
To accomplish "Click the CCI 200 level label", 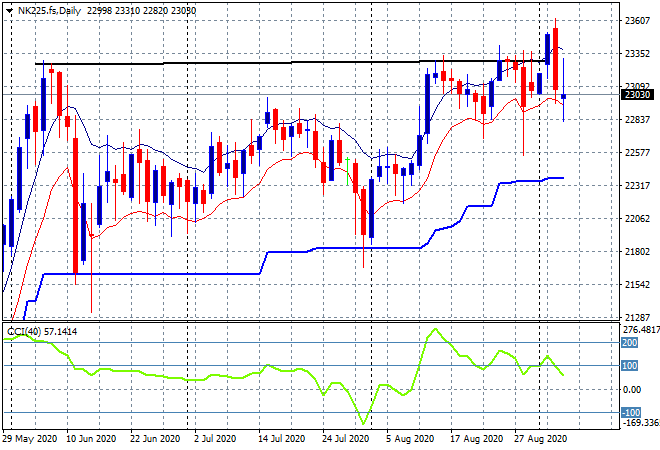I will pos(630,343).
